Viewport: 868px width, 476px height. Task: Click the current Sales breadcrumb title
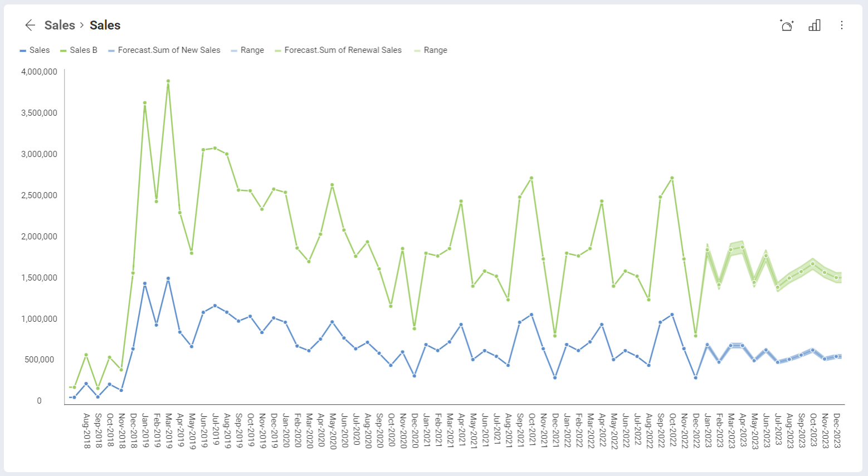tap(105, 25)
